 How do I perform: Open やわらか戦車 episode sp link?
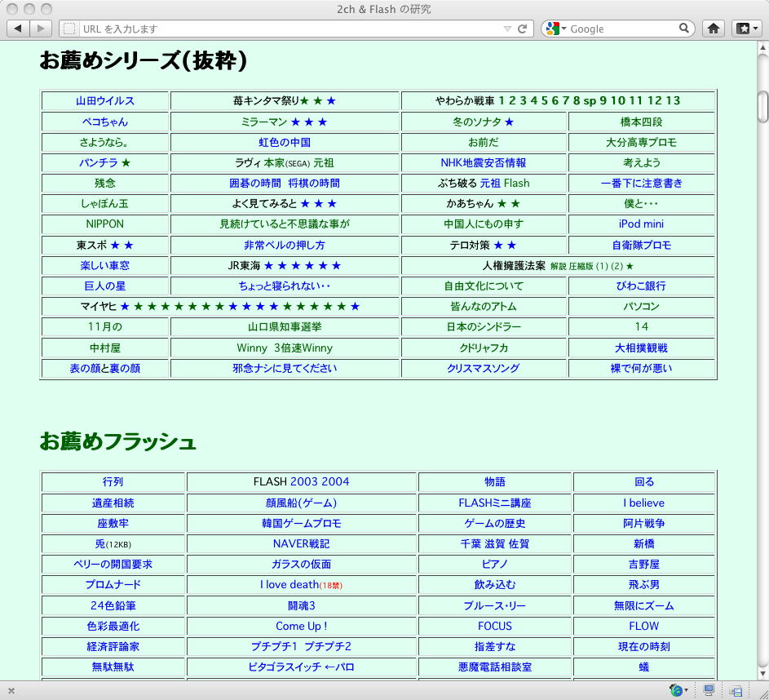(590, 101)
